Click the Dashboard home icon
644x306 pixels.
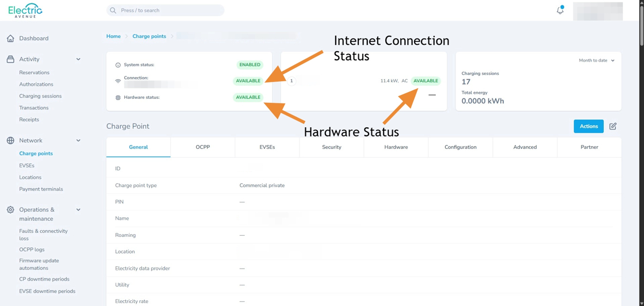(10, 39)
